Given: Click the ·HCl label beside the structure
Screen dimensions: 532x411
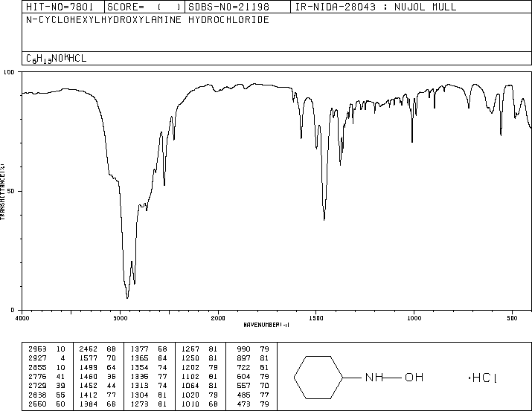Looking at the screenshot, I should click(x=483, y=378).
